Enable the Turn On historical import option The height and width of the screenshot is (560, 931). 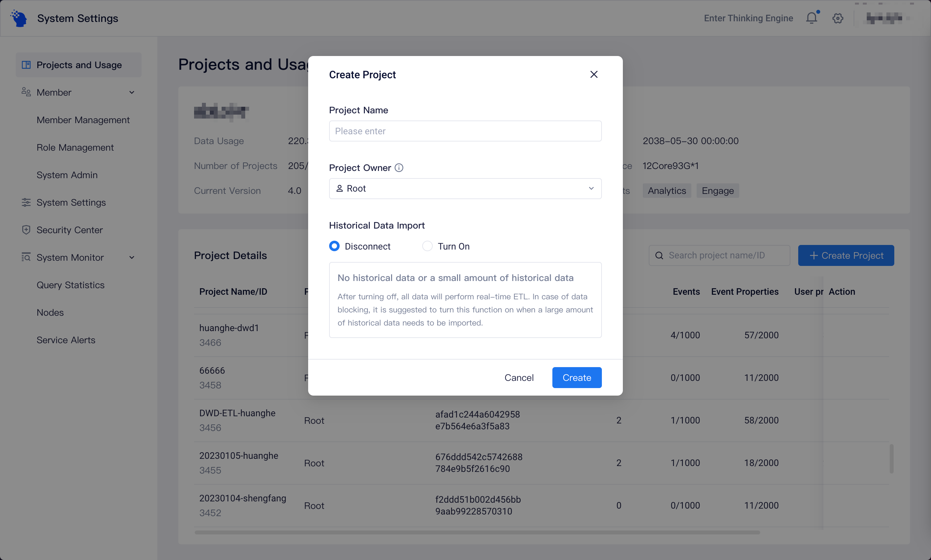tap(427, 246)
